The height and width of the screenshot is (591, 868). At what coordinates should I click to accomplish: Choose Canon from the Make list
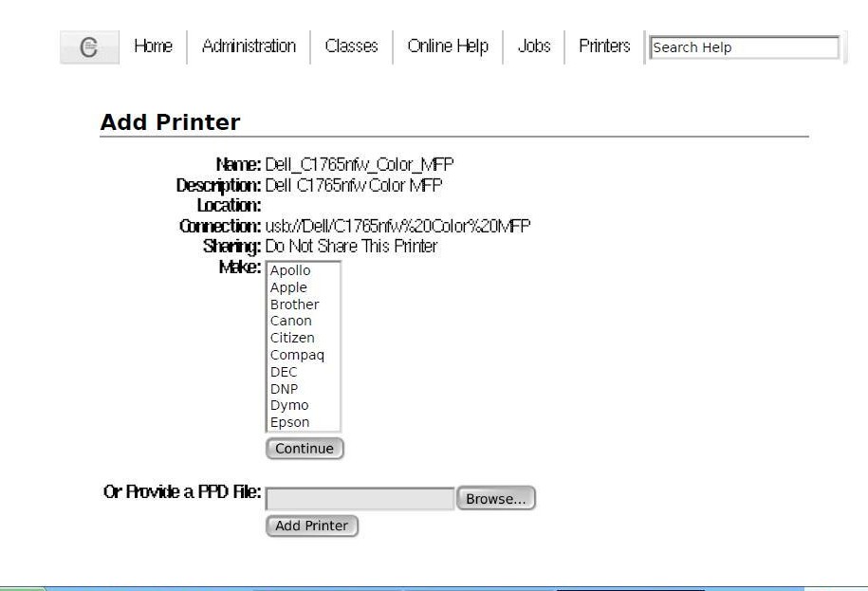[x=304, y=321]
